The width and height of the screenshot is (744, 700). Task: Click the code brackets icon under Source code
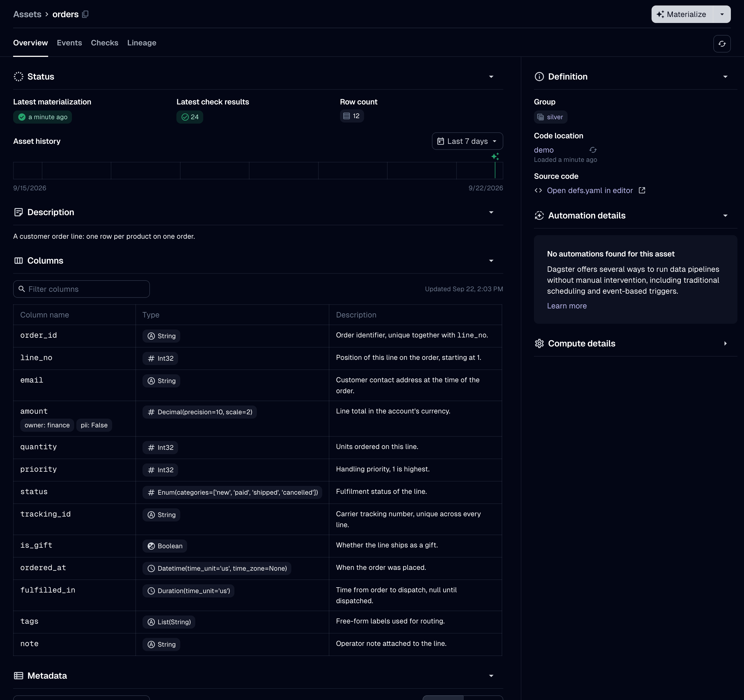[x=538, y=190]
